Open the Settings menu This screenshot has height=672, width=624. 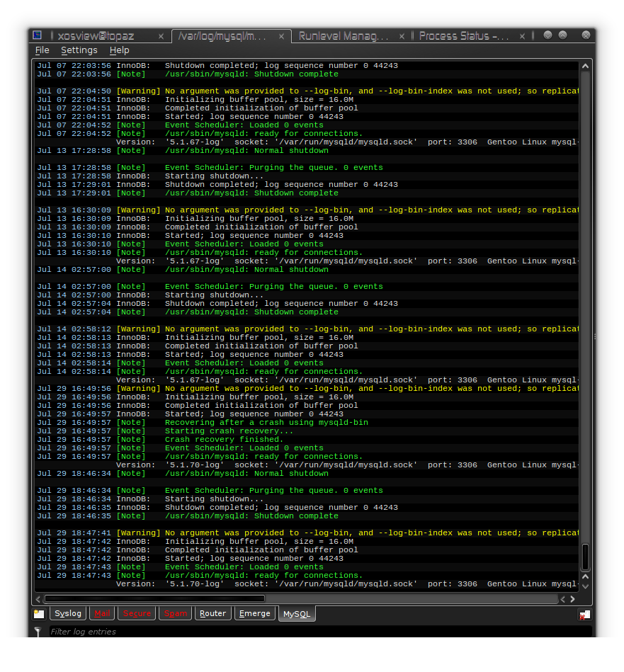pos(79,50)
